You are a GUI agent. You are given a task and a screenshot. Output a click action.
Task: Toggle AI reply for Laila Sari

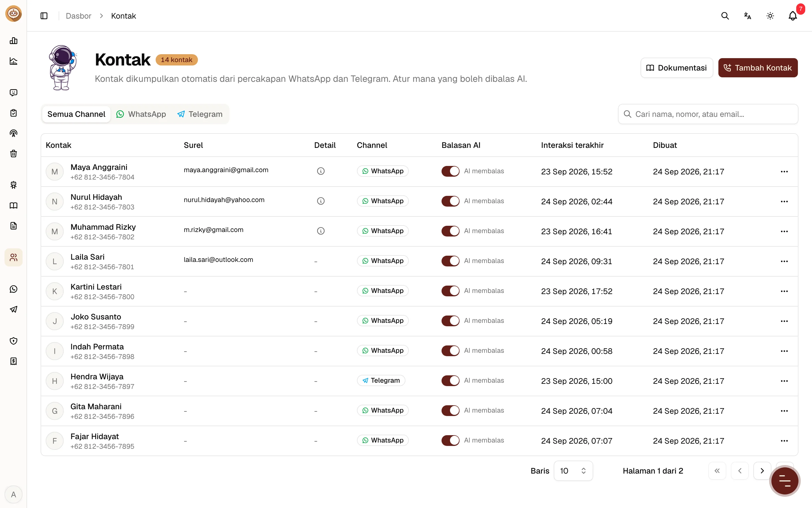(x=450, y=261)
